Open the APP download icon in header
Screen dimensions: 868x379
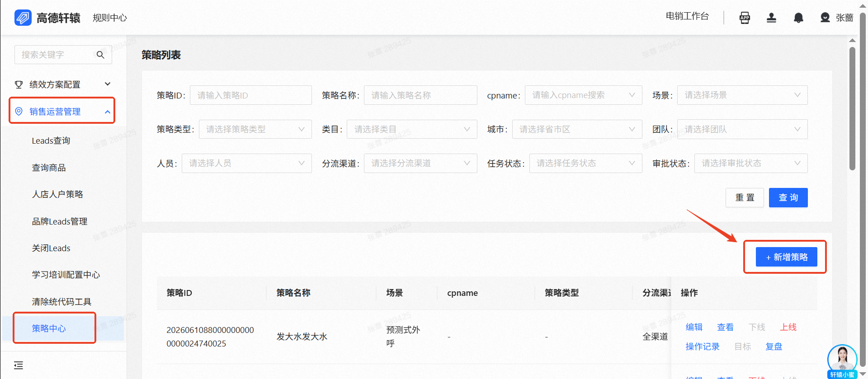click(x=745, y=18)
